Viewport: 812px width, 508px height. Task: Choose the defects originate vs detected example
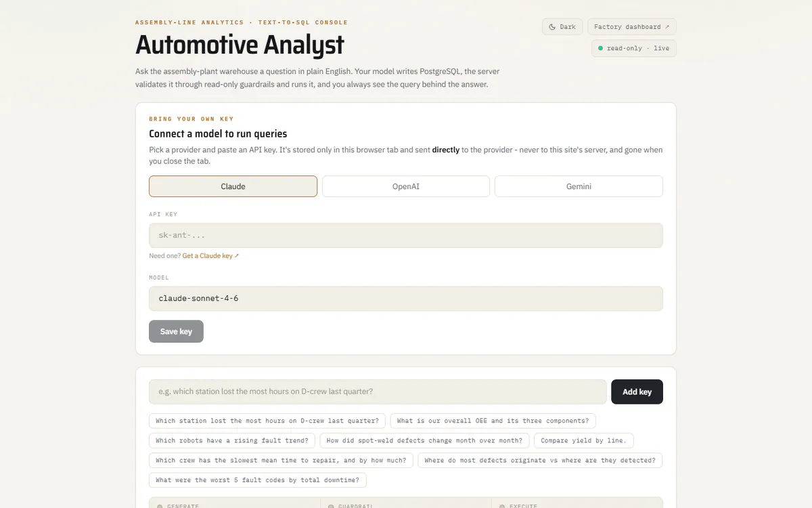click(540, 460)
